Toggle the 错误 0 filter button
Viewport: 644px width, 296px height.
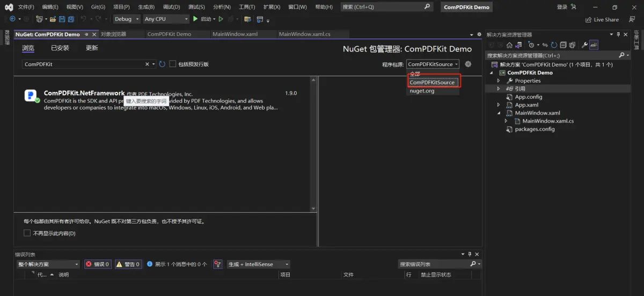pos(98,264)
